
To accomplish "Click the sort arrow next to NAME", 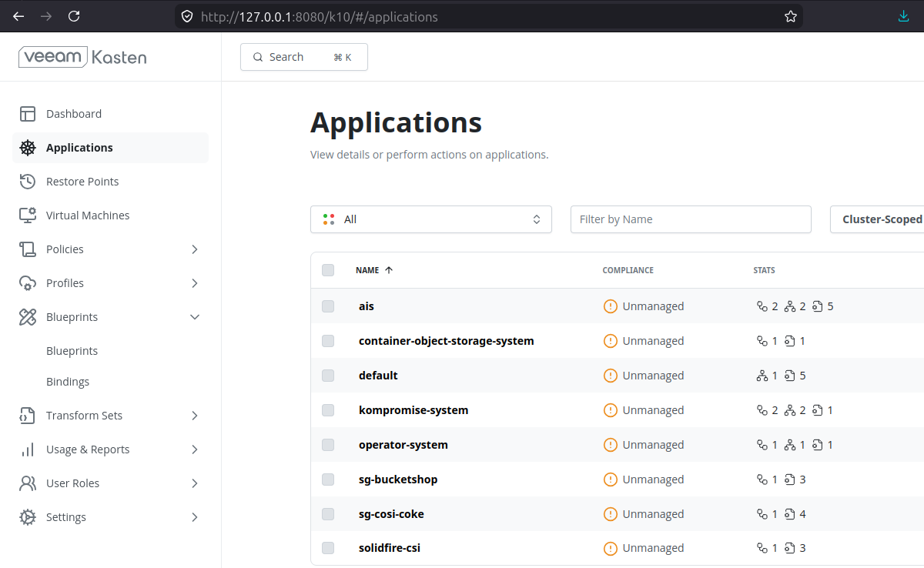I will click(x=389, y=270).
